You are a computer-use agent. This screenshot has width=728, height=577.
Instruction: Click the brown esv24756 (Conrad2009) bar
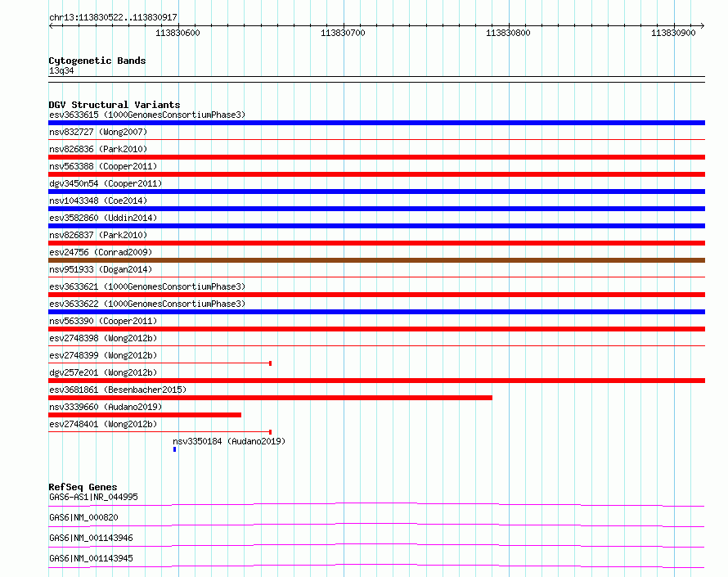coord(376,260)
